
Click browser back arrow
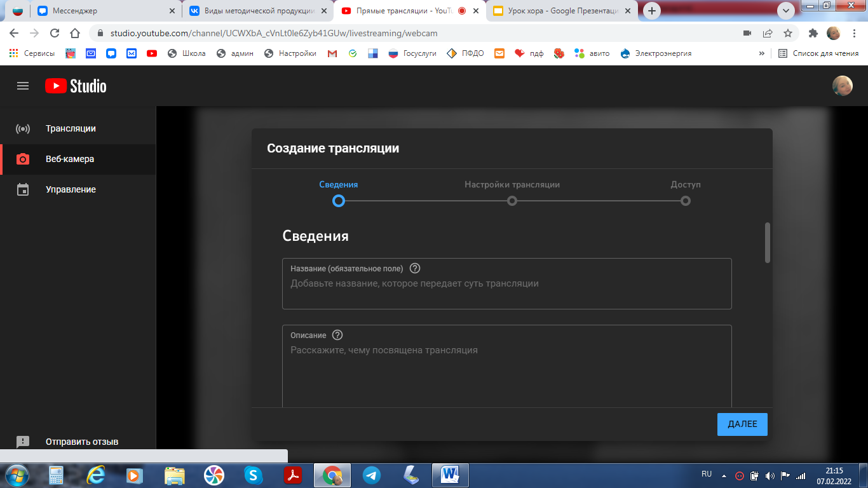(x=14, y=33)
